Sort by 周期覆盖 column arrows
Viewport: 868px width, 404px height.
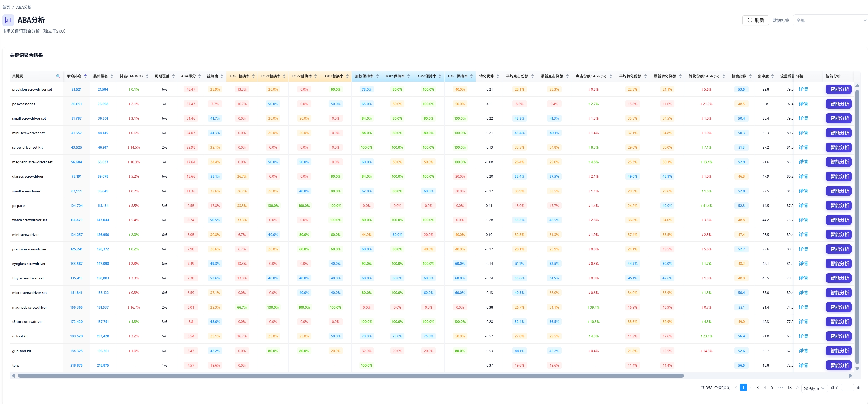tap(173, 76)
